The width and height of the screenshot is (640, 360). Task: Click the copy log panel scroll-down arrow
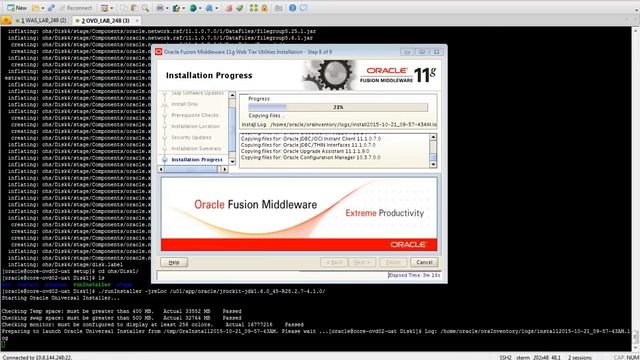click(x=433, y=164)
